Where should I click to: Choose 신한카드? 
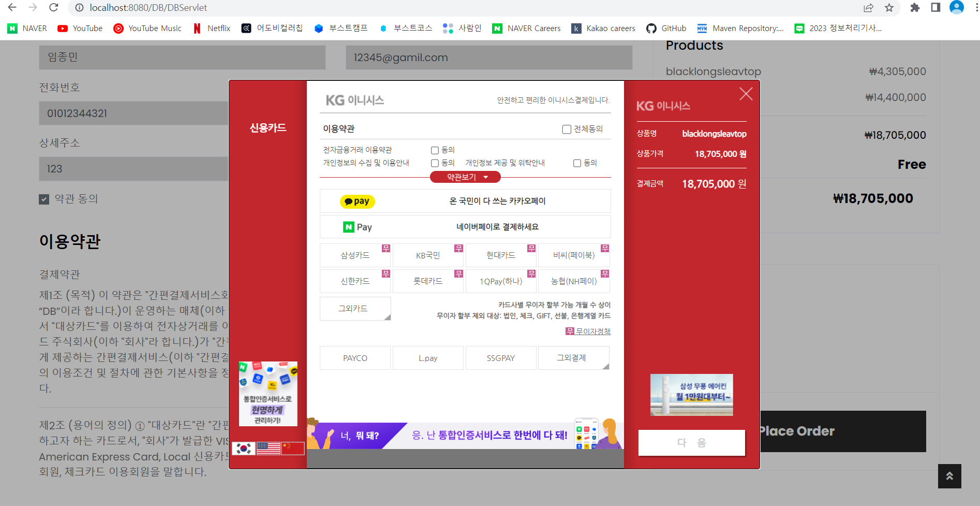tap(355, 281)
